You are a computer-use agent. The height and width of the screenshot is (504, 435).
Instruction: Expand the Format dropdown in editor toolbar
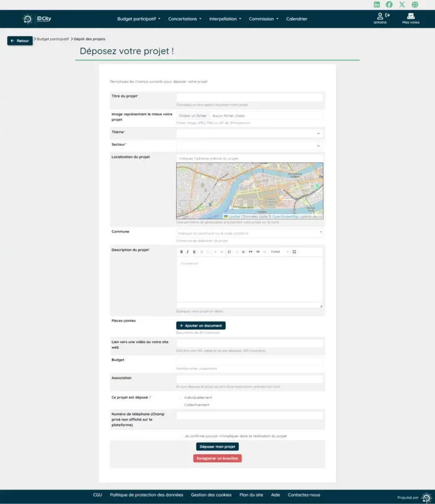click(x=280, y=252)
